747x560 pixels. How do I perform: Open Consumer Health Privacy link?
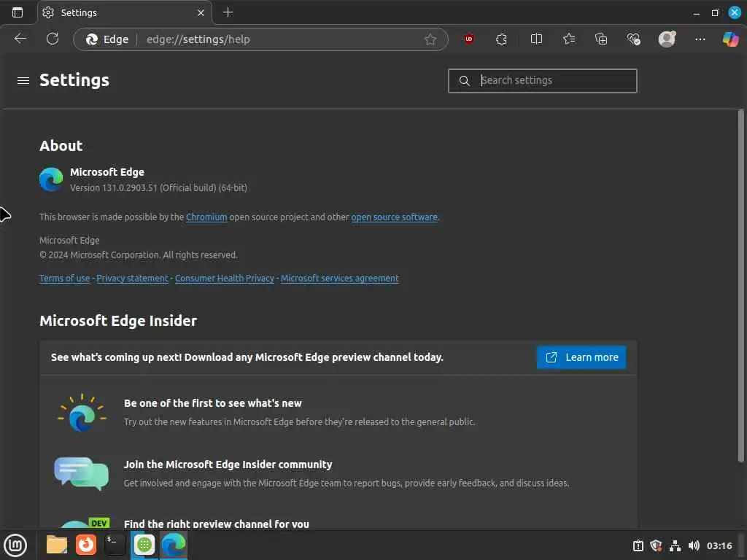225,278
